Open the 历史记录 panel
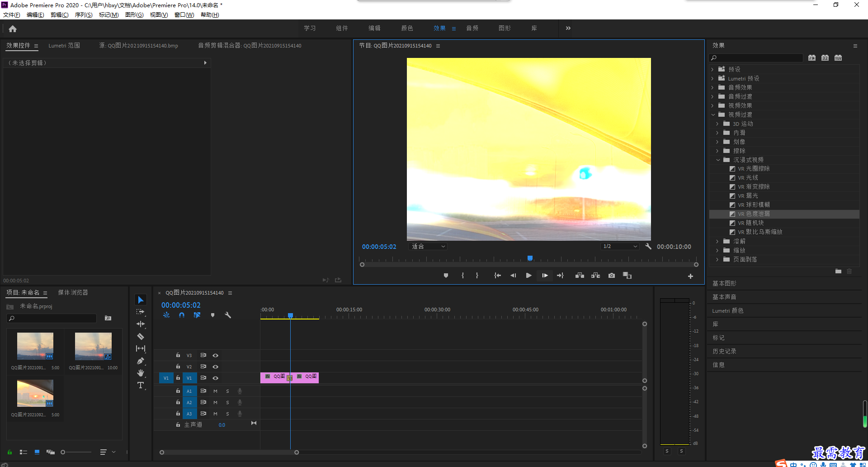 pos(724,351)
